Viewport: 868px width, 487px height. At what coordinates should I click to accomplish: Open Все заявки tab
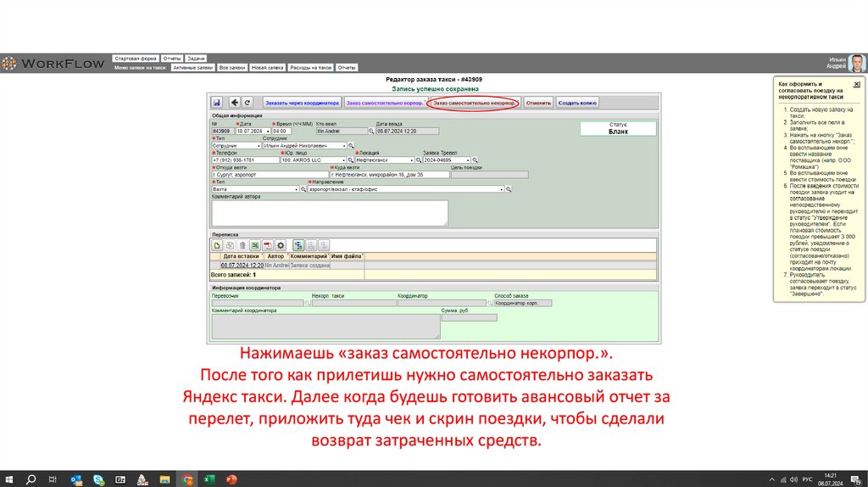[x=232, y=68]
